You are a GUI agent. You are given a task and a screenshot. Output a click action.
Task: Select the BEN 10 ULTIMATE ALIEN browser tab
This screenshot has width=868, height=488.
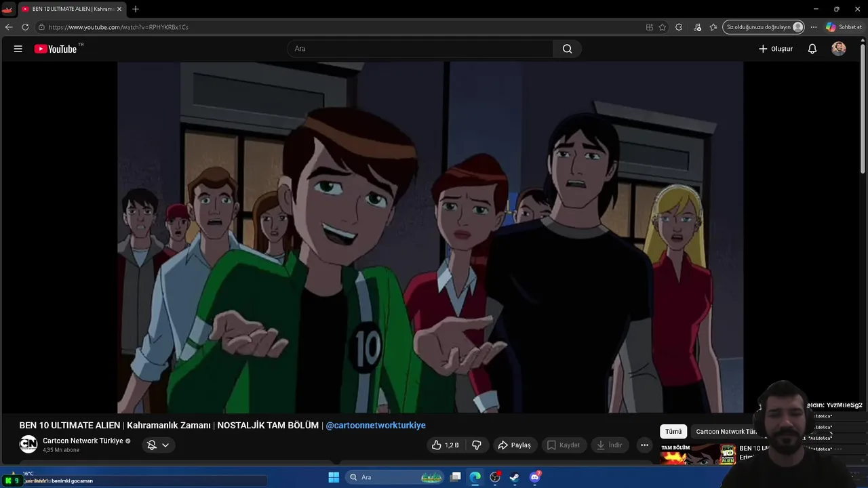click(71, 9)
